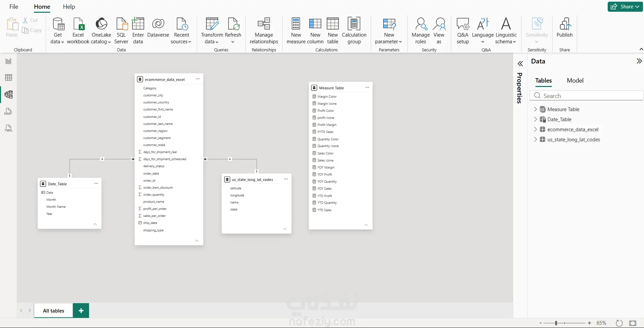This screenshot has height=328, width=644.
Task: Open DAX query view
Action: click(x=8, y=111)
